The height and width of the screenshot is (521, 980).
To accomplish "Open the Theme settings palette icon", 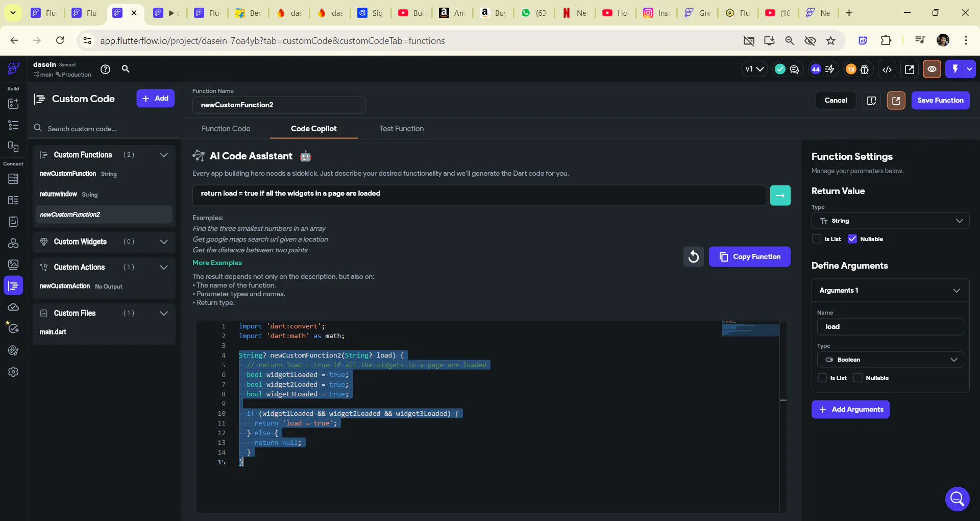I will click(13, 350).
